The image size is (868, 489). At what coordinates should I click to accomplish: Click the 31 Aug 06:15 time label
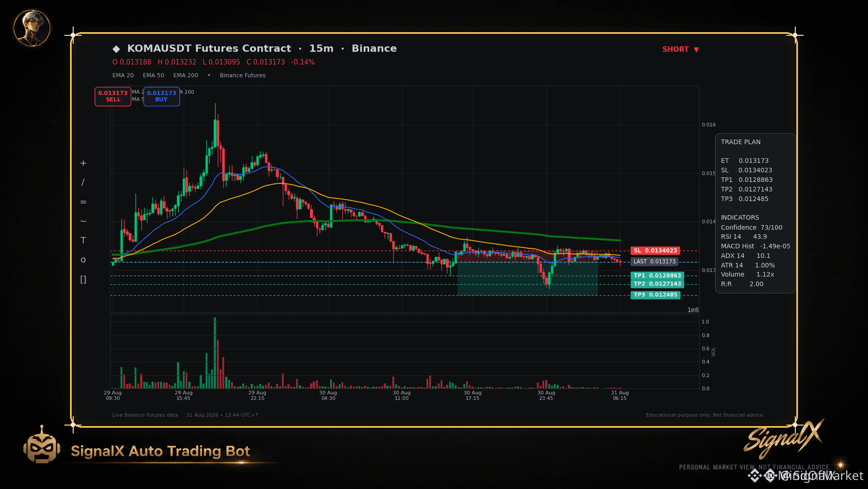(620, 395)
